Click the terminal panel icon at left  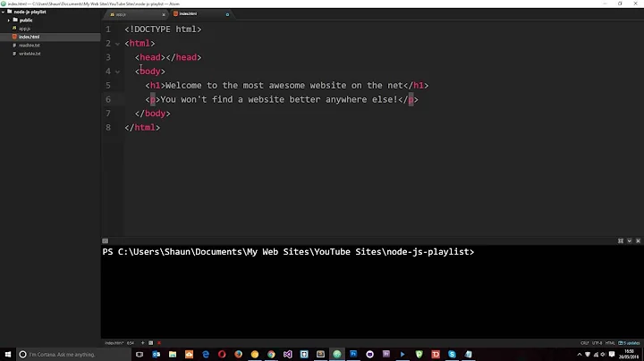(x=106, y=241)
